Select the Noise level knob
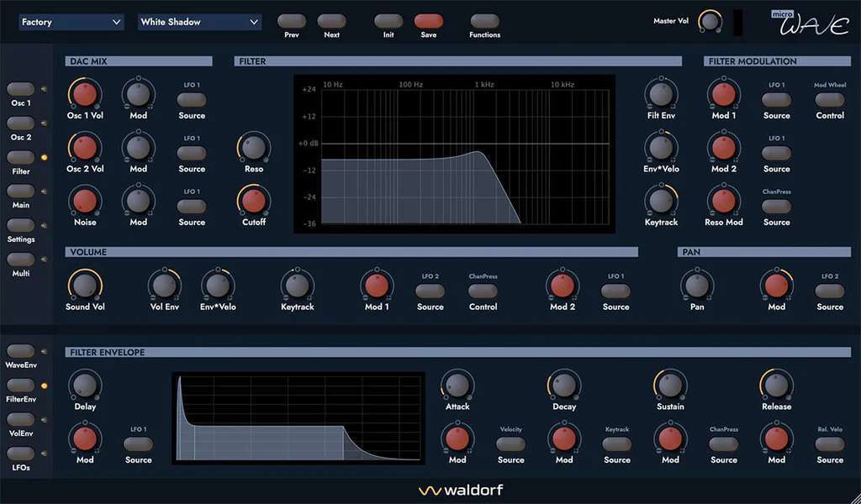 84,201
